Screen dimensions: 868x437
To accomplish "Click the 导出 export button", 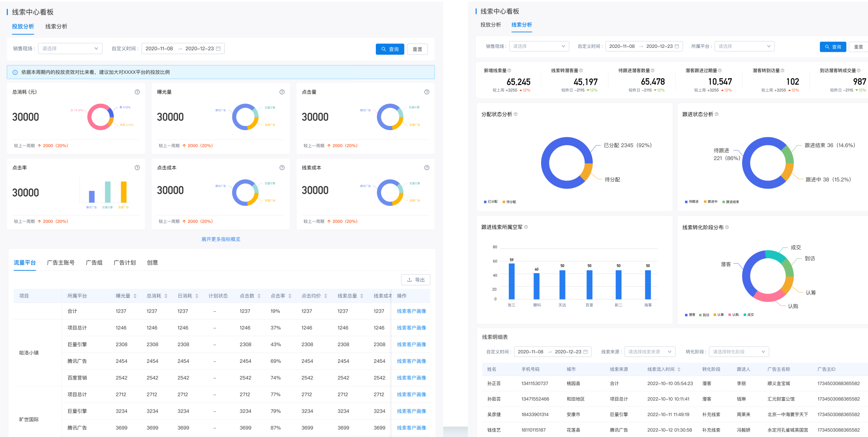I will tap(416, 280).
